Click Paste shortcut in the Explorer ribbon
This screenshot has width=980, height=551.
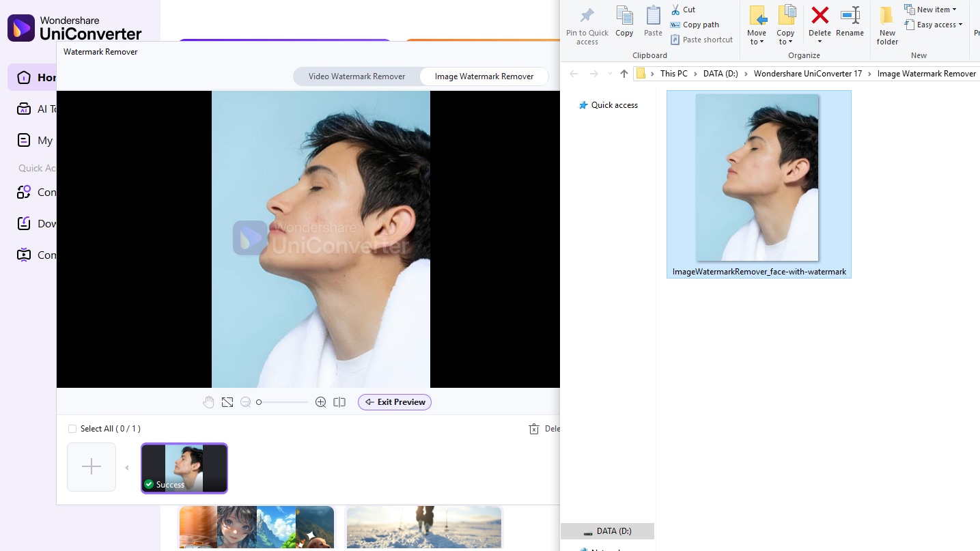[701, 40]
